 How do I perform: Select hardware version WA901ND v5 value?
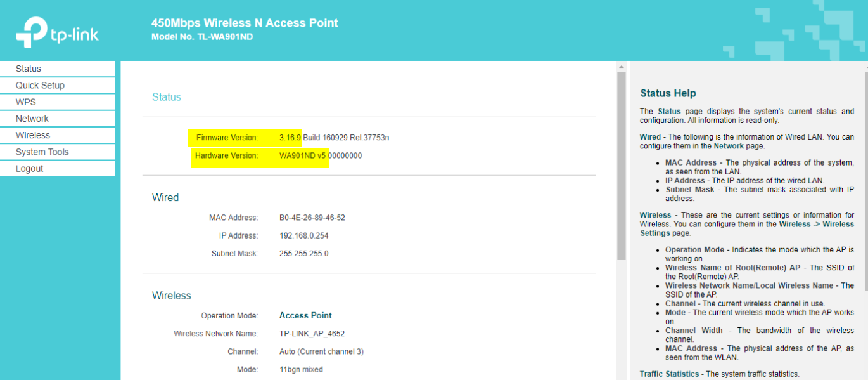click(x=303, y=155)
